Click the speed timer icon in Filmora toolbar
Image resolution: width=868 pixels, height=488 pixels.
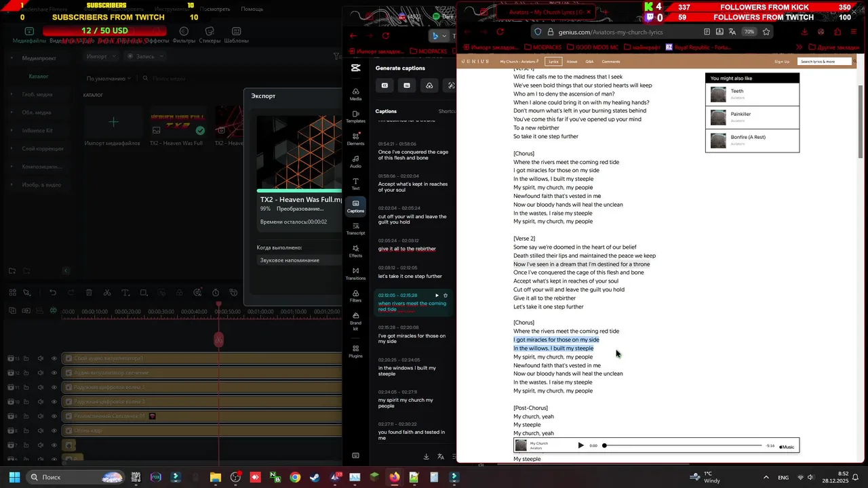[x=216, y=293]
